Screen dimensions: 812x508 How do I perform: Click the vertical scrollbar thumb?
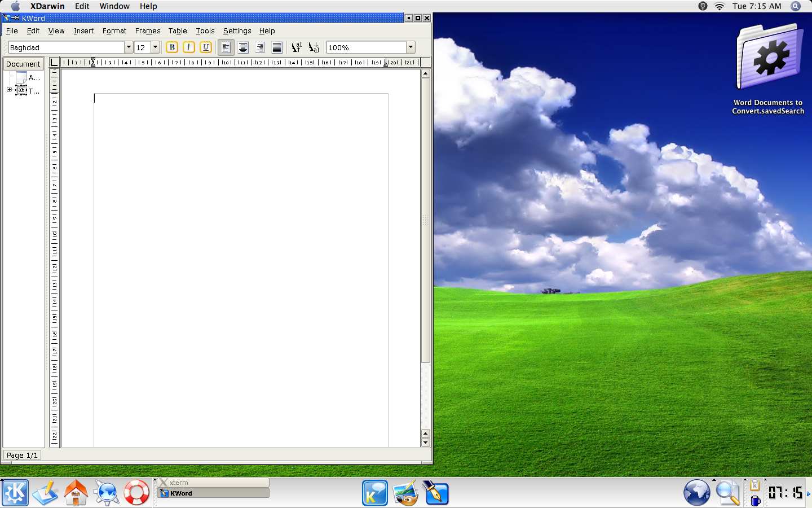click(426, 221)
